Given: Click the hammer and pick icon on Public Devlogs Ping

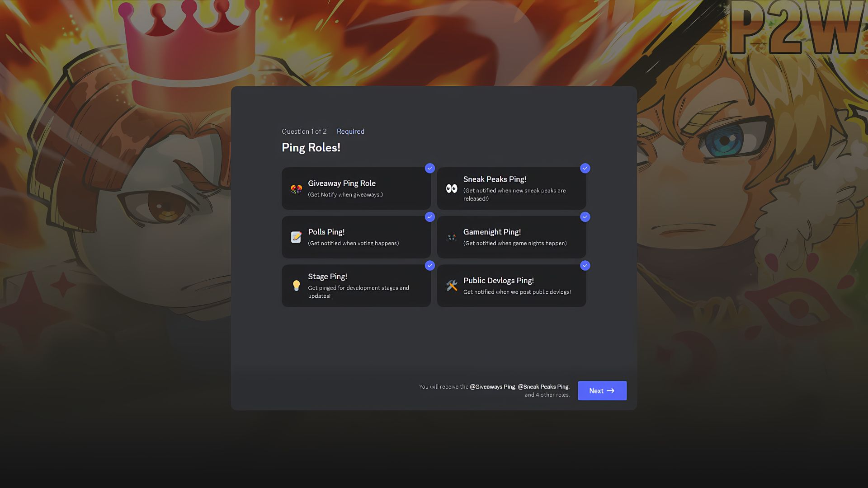Looking at the screenshot, I should tap(451, 285).
